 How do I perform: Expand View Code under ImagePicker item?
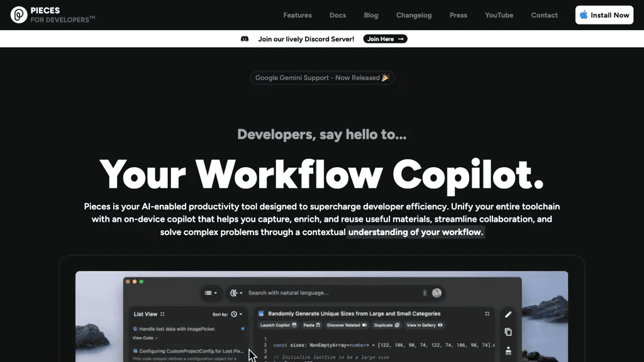(145, 337)
